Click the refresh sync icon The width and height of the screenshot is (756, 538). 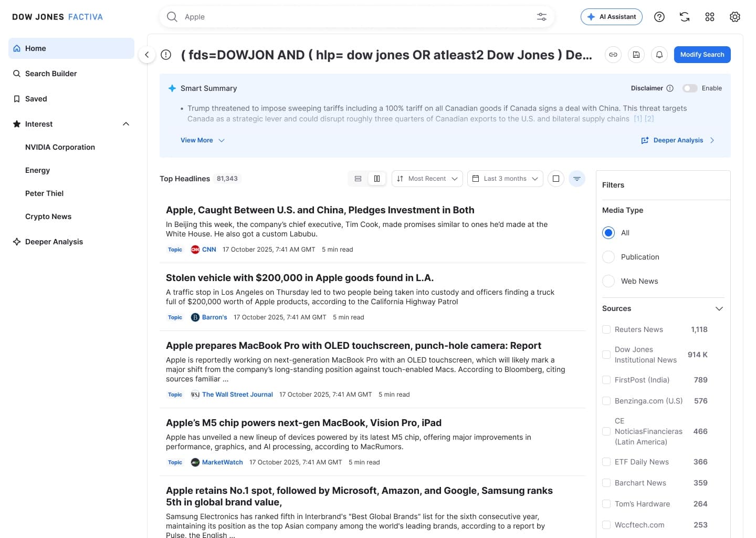click(x=685, y=17)
